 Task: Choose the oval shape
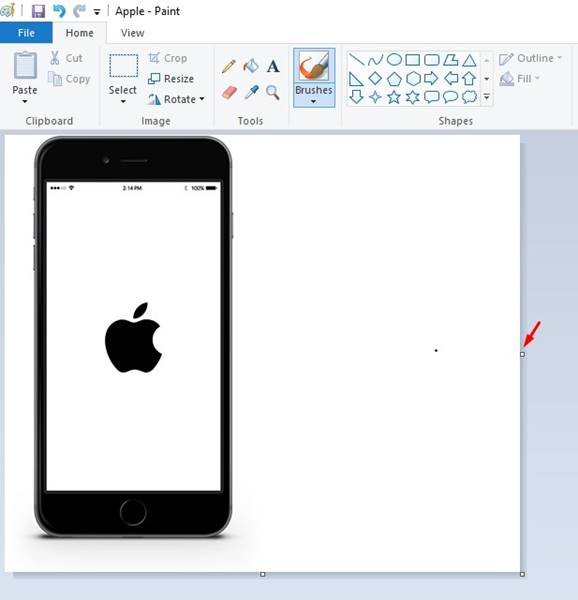coord(394,60)
